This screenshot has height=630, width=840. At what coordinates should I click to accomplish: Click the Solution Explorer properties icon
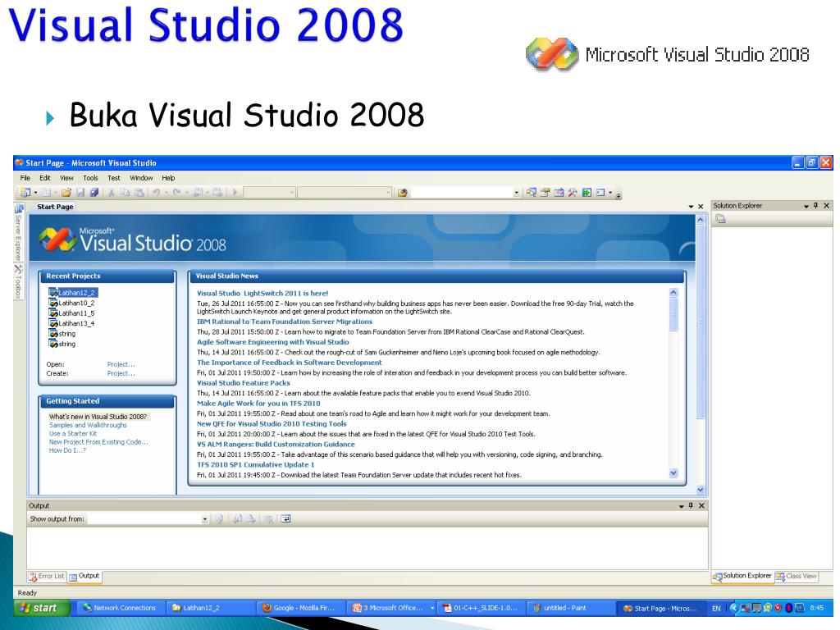coord(721,219)
